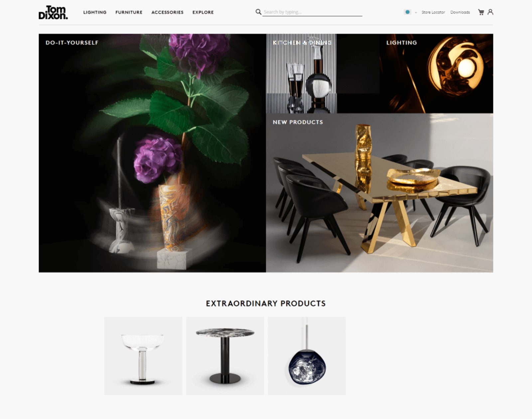Open the Kitchen & Dining tile
This screenshot has height=419, width=532.
[x=323, y=73]
